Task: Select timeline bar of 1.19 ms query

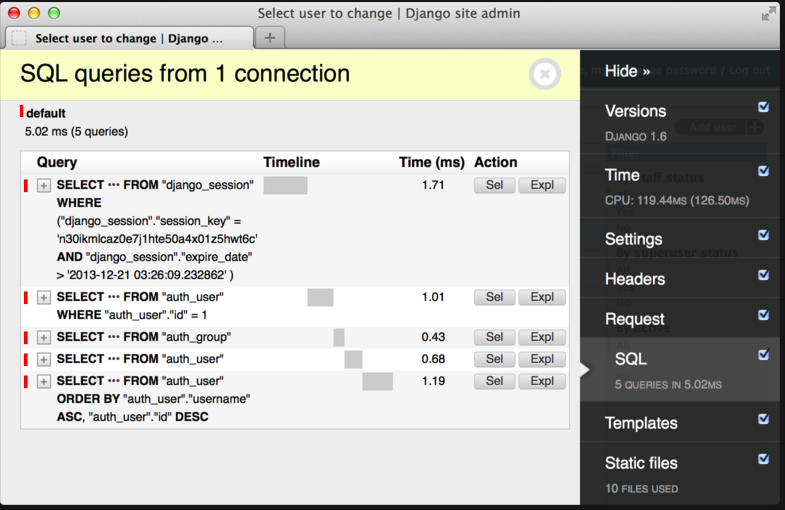Action: tap(377, 381)
